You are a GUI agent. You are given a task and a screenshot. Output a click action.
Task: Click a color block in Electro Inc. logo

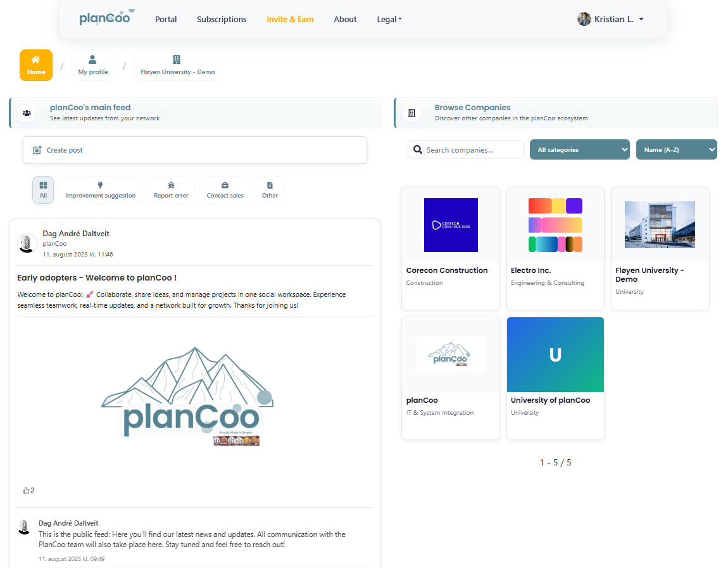click(x=539, y=205)
